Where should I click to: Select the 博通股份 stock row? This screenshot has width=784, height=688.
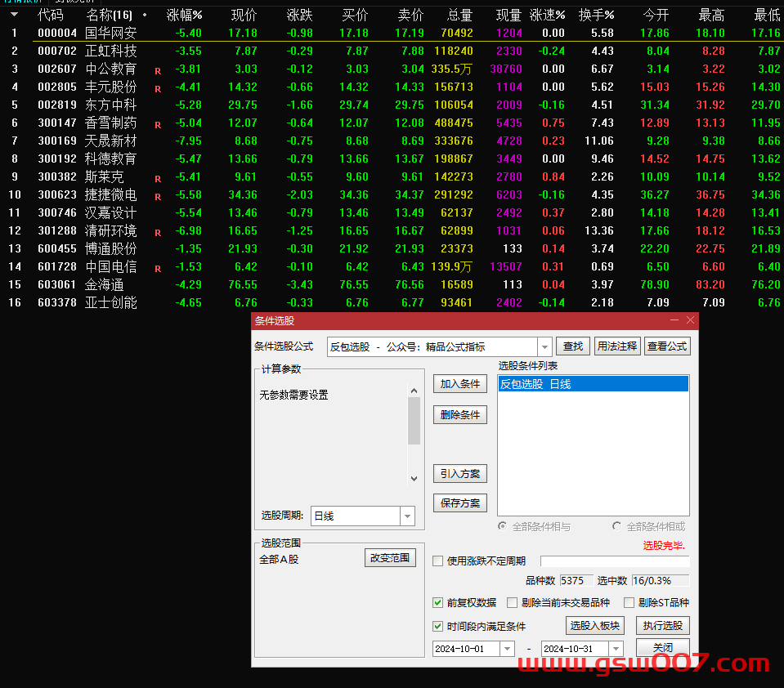coord(392,249)
